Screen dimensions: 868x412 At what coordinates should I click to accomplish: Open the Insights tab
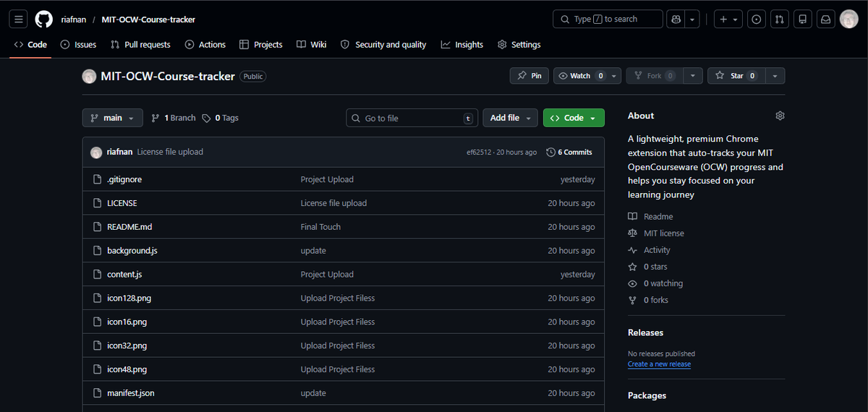point(462,45)
